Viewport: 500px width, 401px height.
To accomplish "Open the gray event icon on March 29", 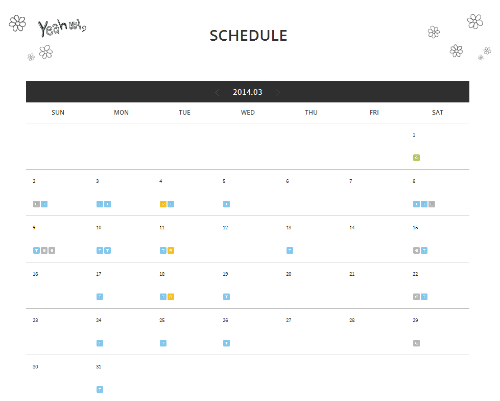I will point(416,343).
